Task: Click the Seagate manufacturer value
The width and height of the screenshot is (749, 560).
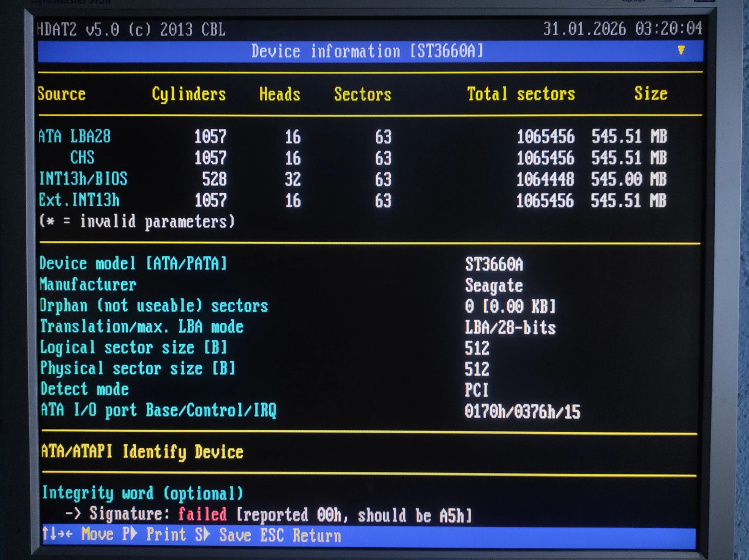Action: [494, 286]
